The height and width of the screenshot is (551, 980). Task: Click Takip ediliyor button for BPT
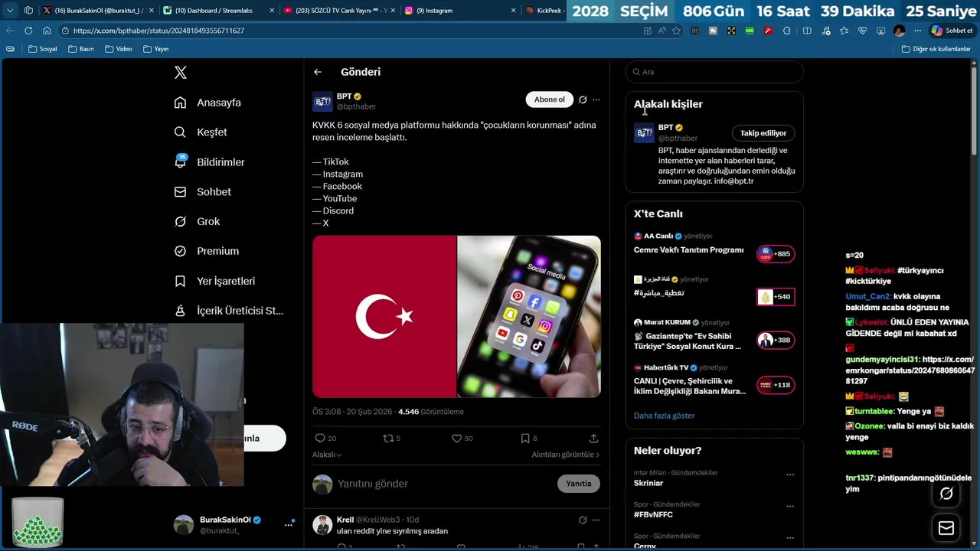763,133
